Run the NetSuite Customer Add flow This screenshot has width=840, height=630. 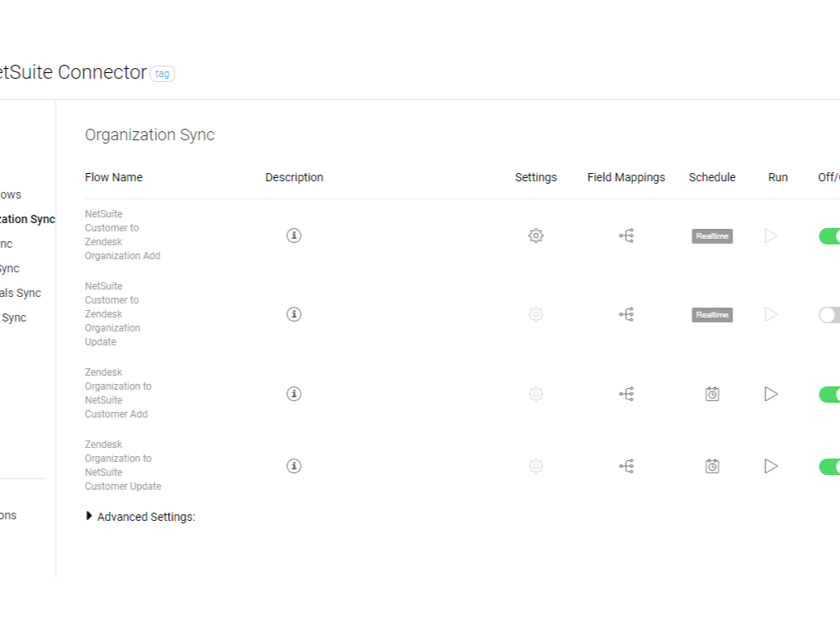[771, 394]
